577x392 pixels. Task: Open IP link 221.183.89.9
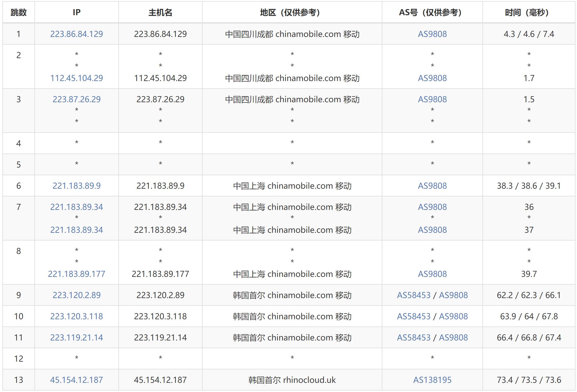(x=77, y=186)
